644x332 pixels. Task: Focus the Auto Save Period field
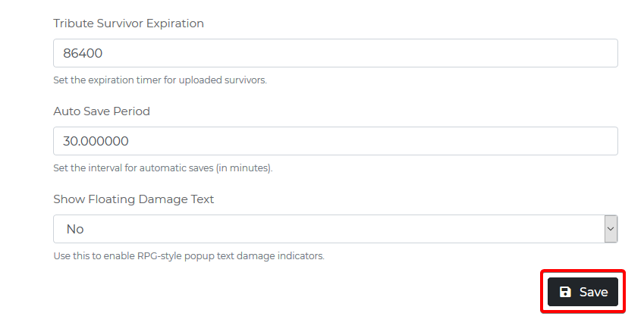(x=335, y=141)
